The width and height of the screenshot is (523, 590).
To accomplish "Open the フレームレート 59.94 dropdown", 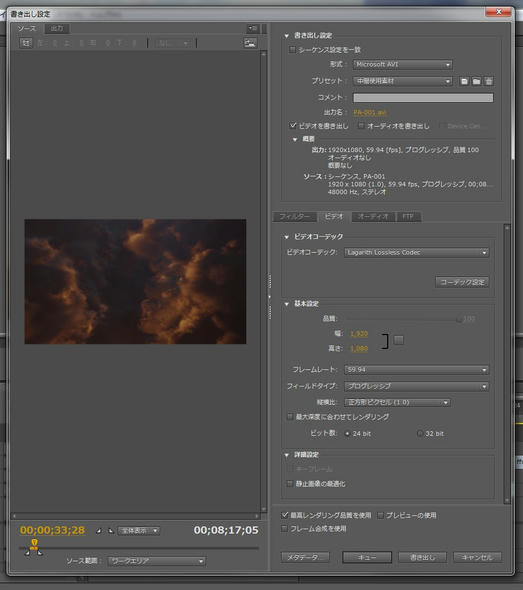I will (417, 370).
